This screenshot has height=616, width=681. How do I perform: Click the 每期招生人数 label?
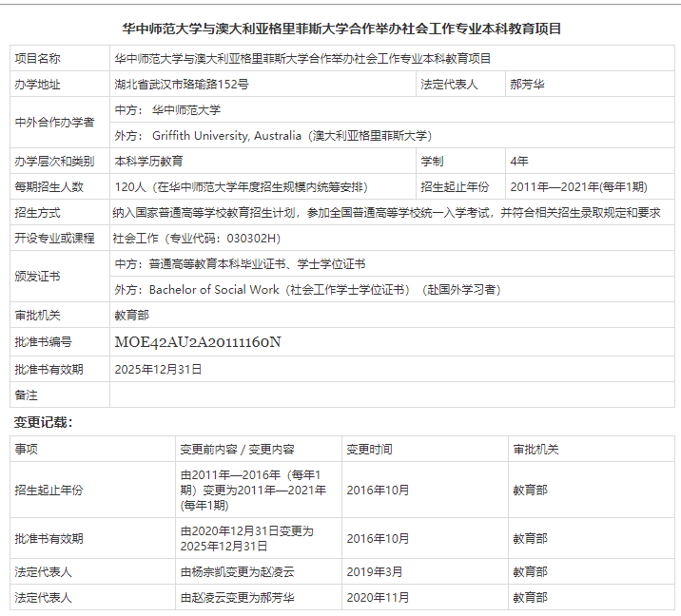[49, 187]
